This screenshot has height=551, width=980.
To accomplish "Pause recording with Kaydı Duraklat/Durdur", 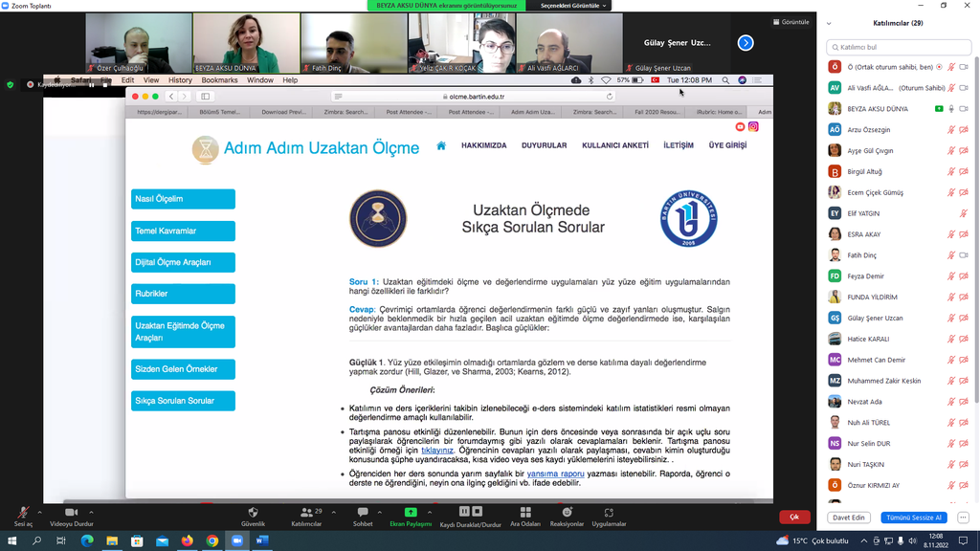I will pyautogui.click(x=470, y=513).
